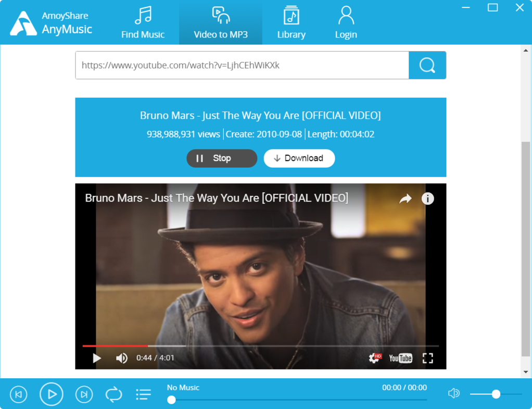Stop the video preview
This screenshot has width=532, height=409.
coord(222,158)
